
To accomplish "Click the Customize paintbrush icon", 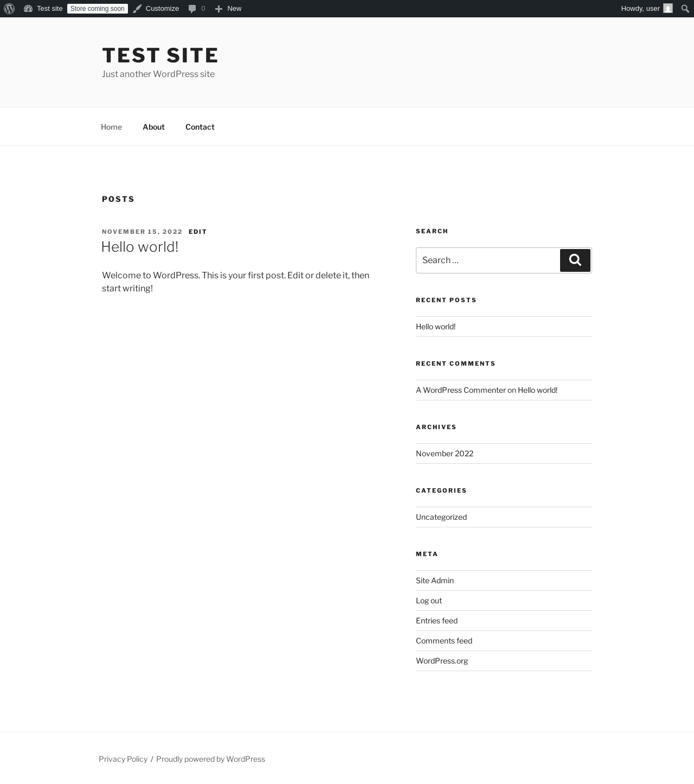I will tap(137, 9).
